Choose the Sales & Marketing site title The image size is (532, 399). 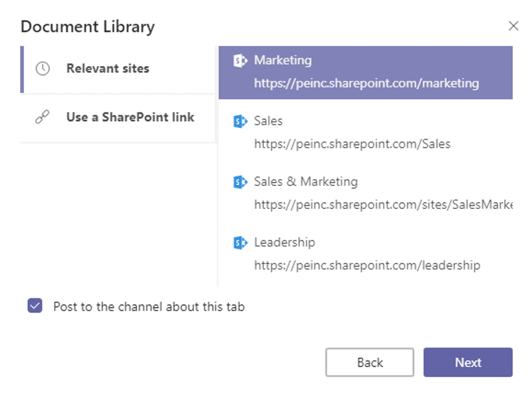coord(306,182)
